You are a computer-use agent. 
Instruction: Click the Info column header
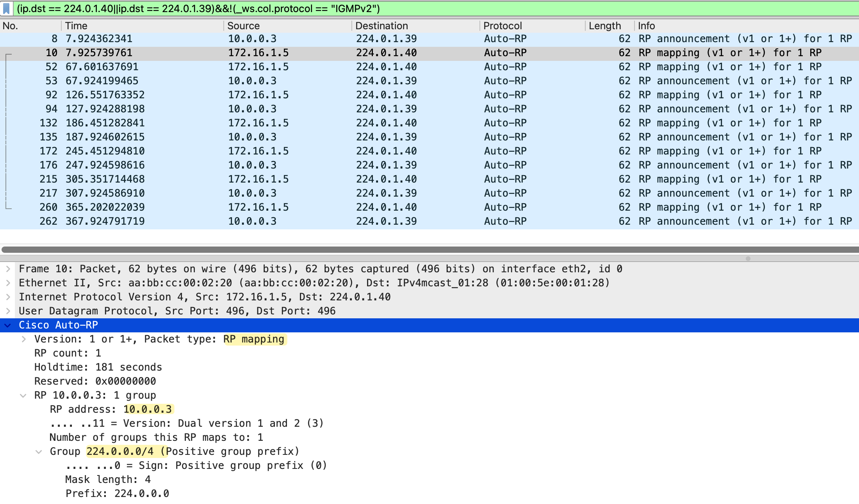coord(647,26)
